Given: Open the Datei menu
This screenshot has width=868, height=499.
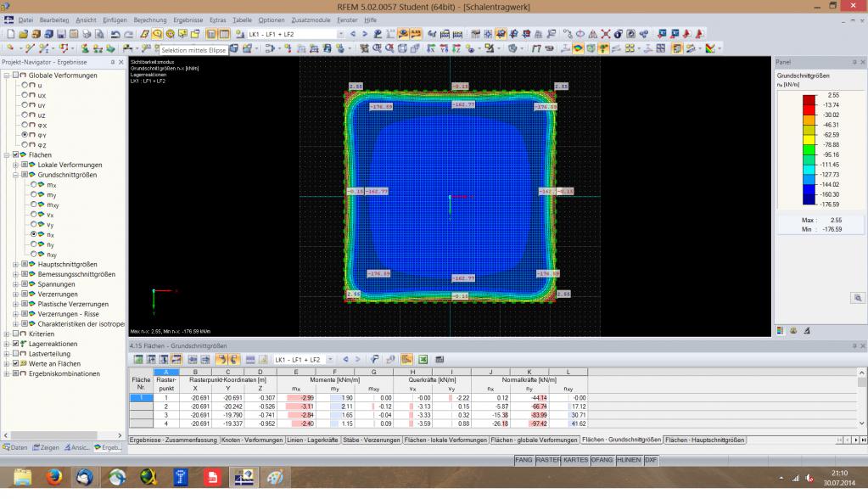Looking at the screenshot, I should coord(25,20).
